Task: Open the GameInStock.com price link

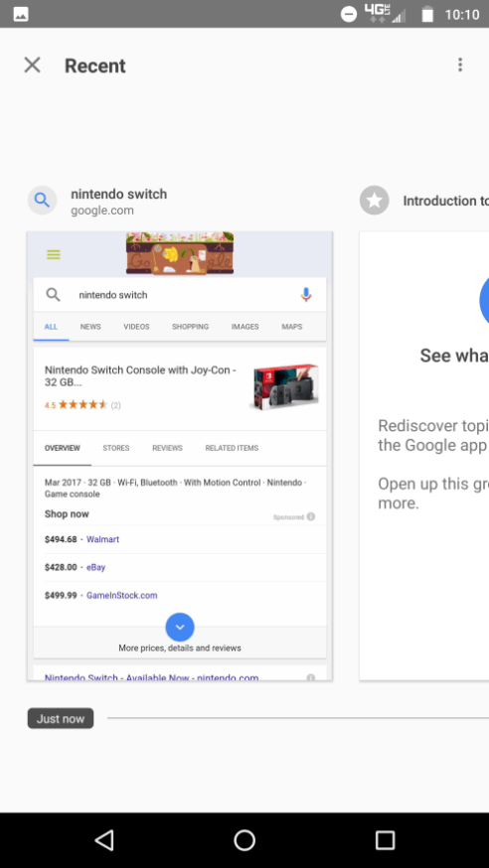Action: coord(122,595)
